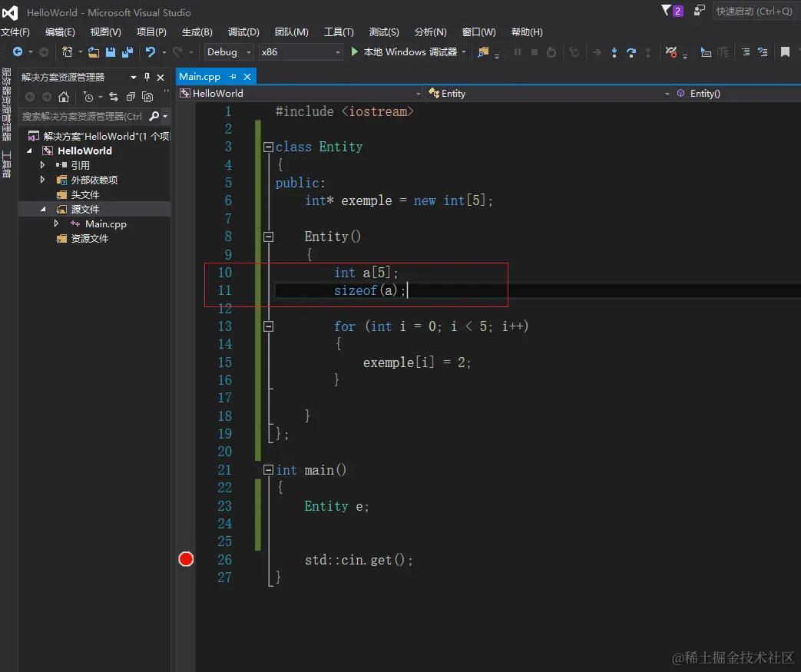Click the New Project toolbar icon
This screenshot has width=801, height=672.
coord(67,51)
